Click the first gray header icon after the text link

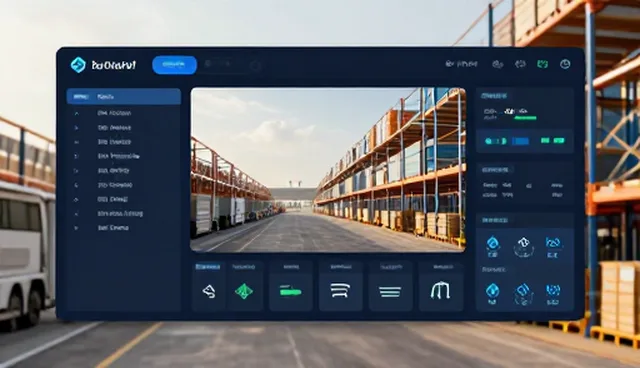pos(497,64)
